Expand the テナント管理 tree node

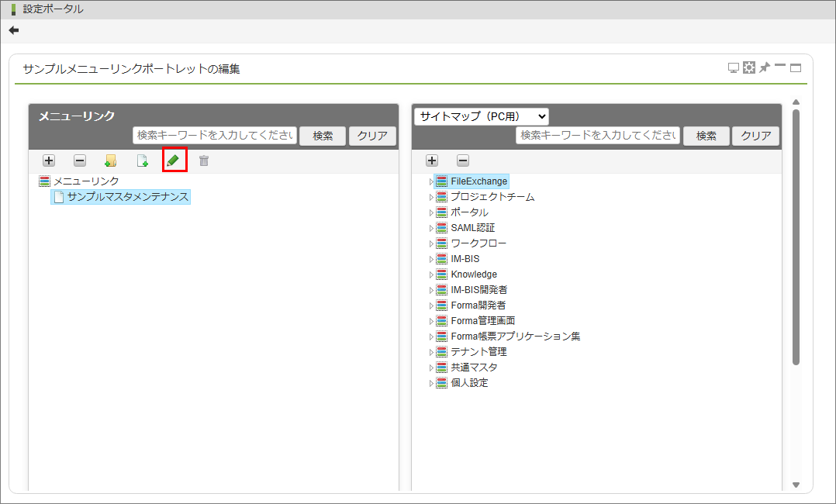[431, 352]
